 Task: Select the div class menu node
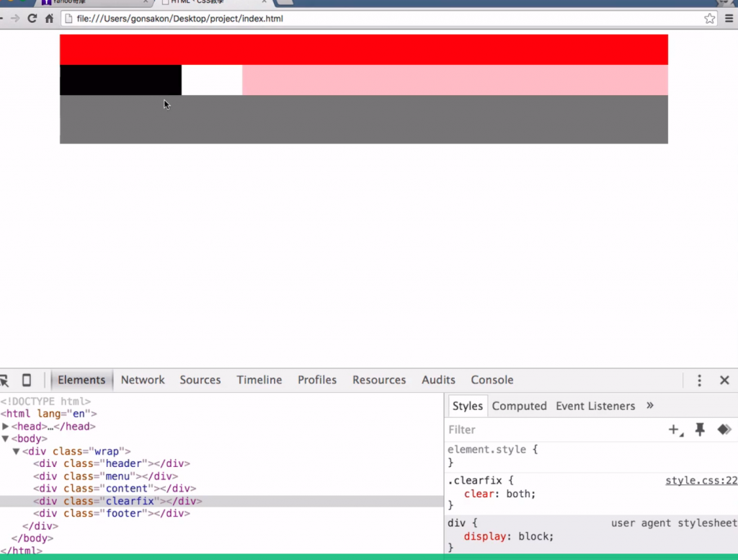pyautogui.click(x=105, y=476)
